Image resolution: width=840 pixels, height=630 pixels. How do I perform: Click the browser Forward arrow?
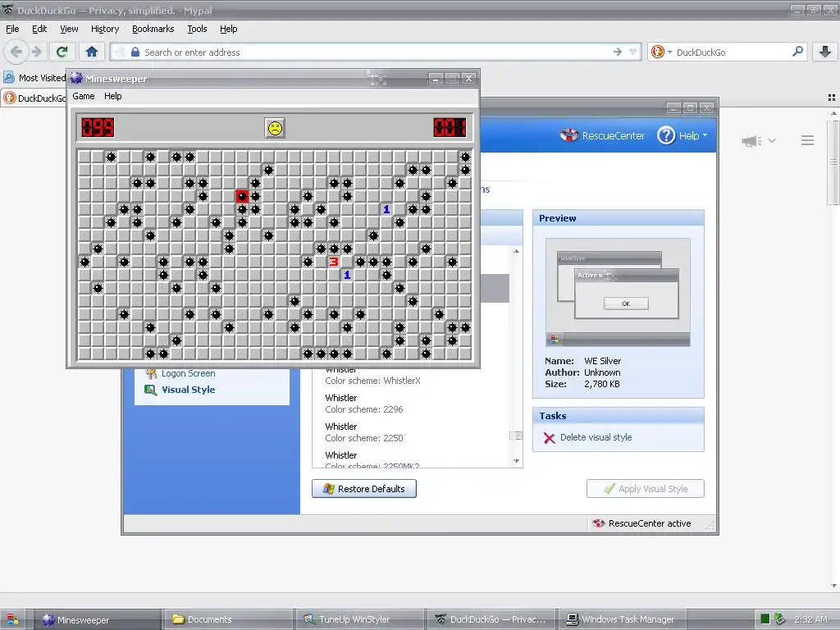36,52
